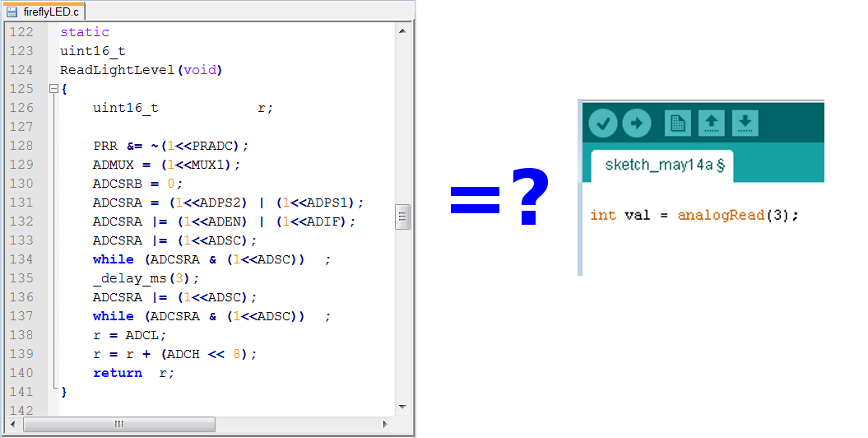Viewport: 868px width, 438px height.
Task: Click the horizontal scrollbar left arrow
Action: 13,425
